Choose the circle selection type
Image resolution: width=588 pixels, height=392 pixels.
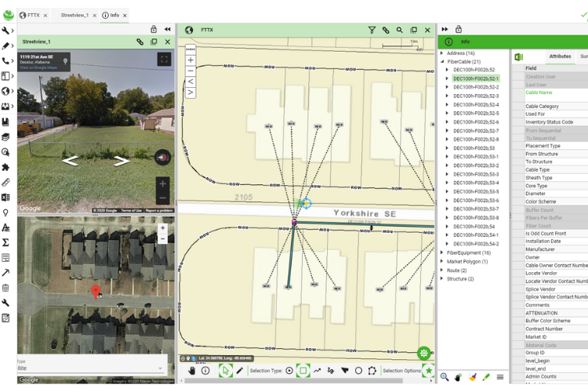[358, 371]
